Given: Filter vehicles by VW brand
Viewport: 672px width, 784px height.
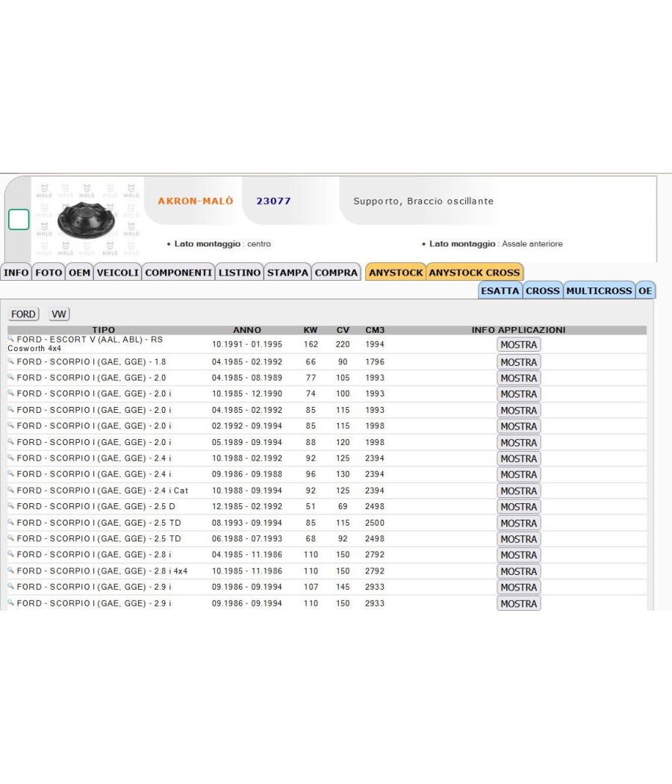Looking at the screenshot, I should 58,314.
